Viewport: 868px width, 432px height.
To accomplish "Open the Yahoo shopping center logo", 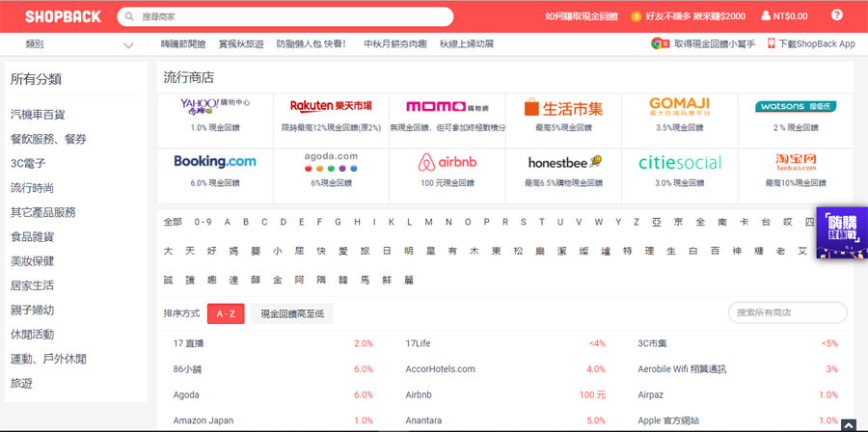I will click(x=215, y=106).
